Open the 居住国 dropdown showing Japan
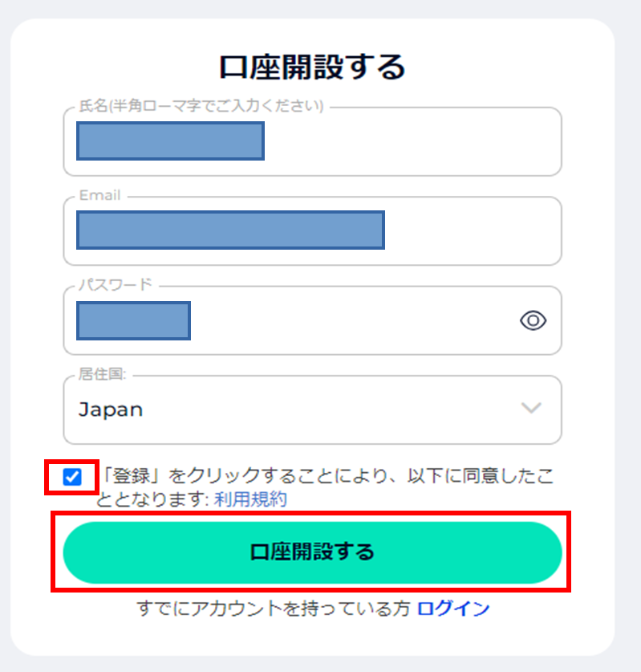Screen dimensions: 641x672 click(313, 409)
